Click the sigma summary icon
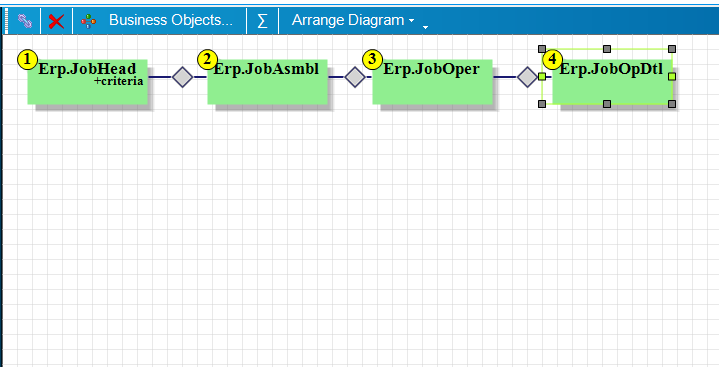The height and width of the screenshot is (367, 719). (262, 21)
